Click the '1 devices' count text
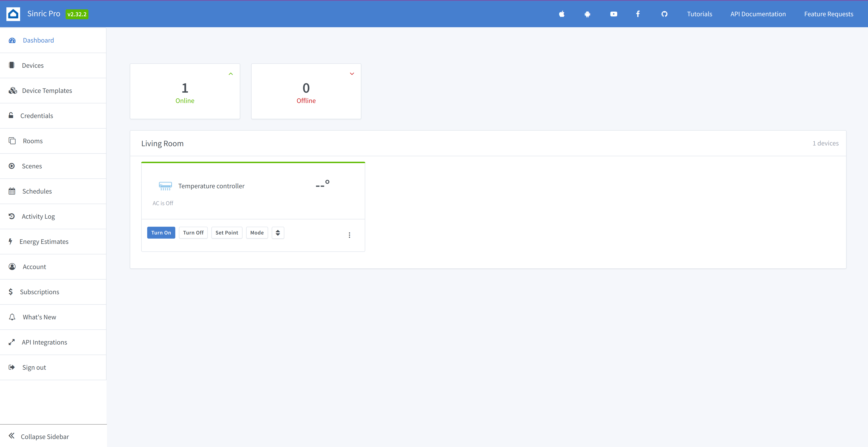This screenshot has width=868, height=447. click(x=825, y=143)
